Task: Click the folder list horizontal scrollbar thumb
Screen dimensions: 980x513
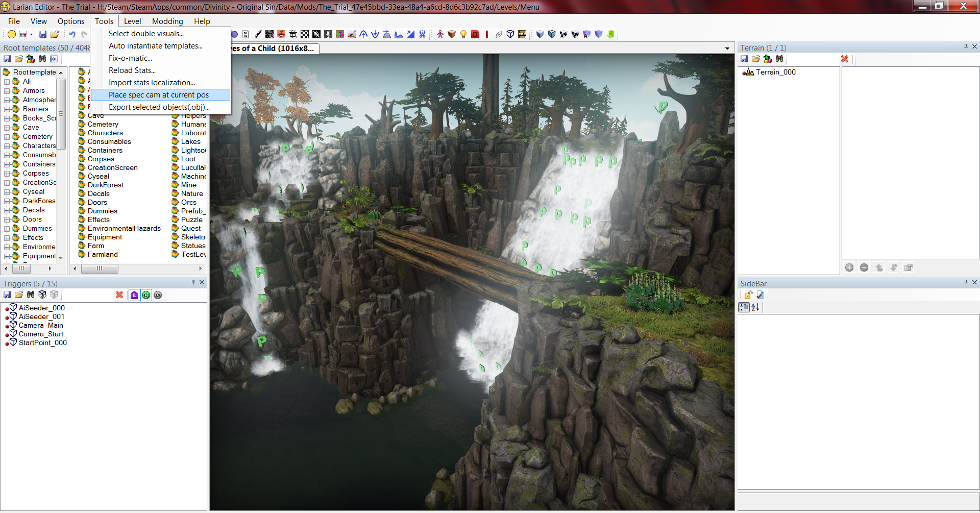Action: [x=100, y=268]
